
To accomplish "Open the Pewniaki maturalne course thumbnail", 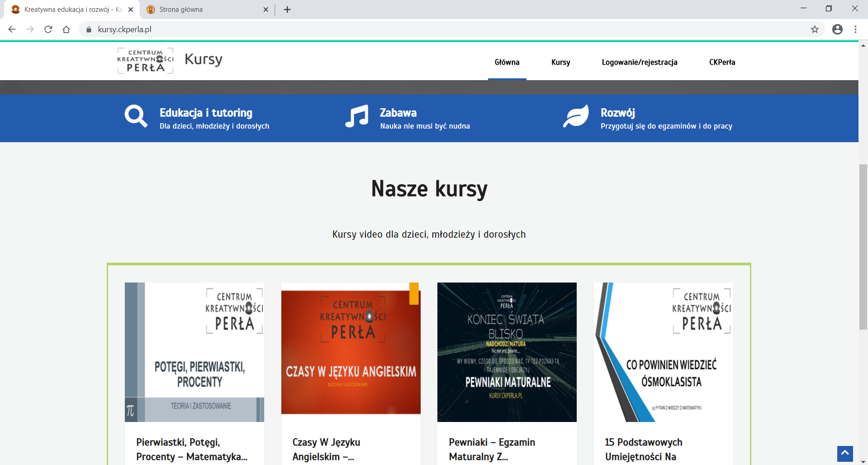I will tap(507, 352).
